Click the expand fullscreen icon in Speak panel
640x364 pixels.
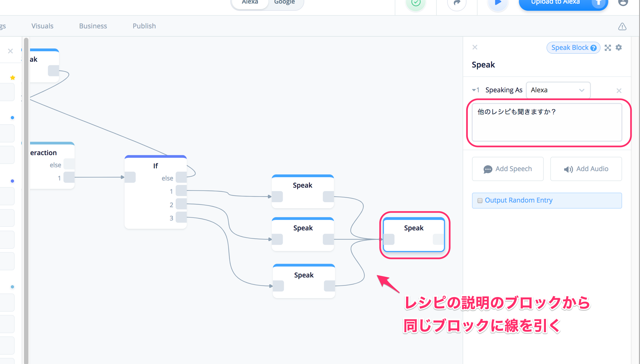[608, 48]
